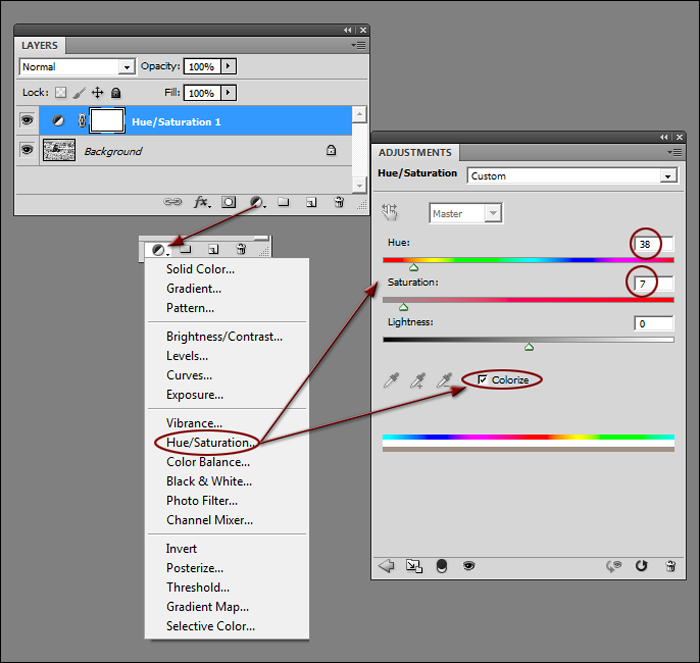Click mask link icon on Hue/Saturation layer
Image resolution: width=700 pixels, height=663 pixels.
point(82,121)
